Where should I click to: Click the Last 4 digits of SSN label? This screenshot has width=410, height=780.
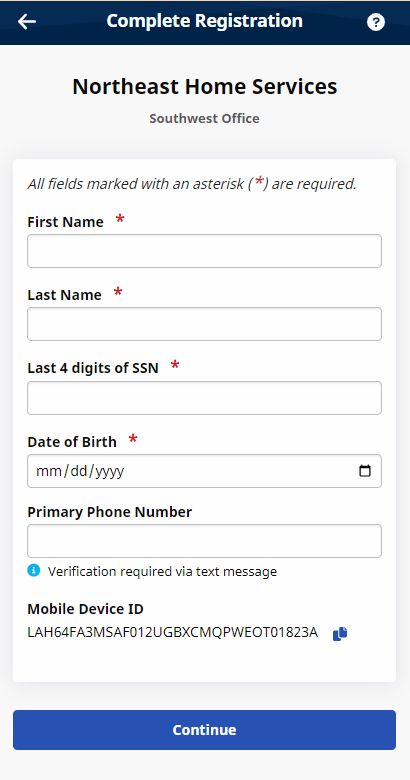(x=93, y=368)
